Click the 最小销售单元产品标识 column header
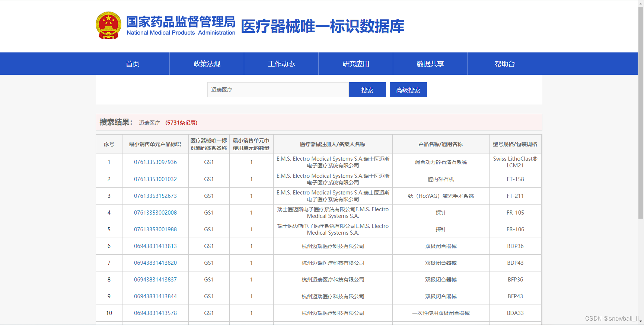This screenshot has width=644, height=325. pyautogui.click(x=155, y=144)
